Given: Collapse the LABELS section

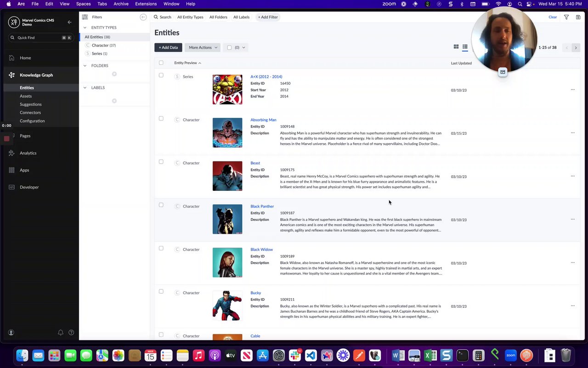Looking at the screenshot, I should 85,87.
